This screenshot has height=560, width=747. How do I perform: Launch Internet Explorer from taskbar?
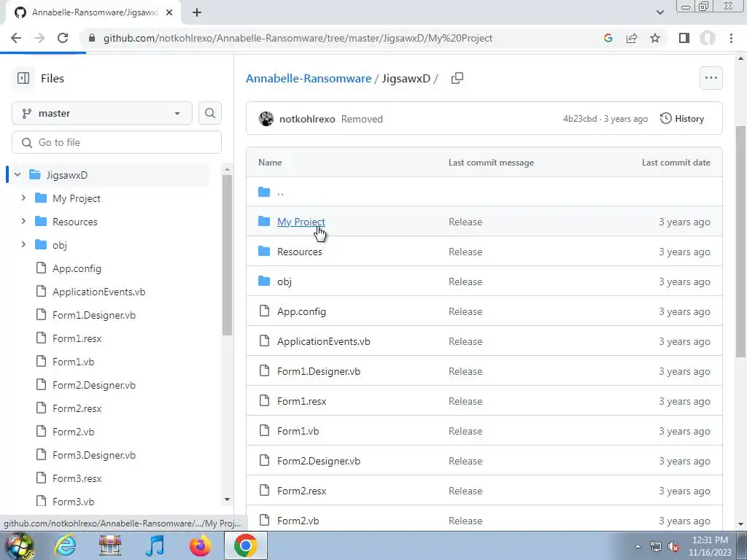[x=65, y=545]
